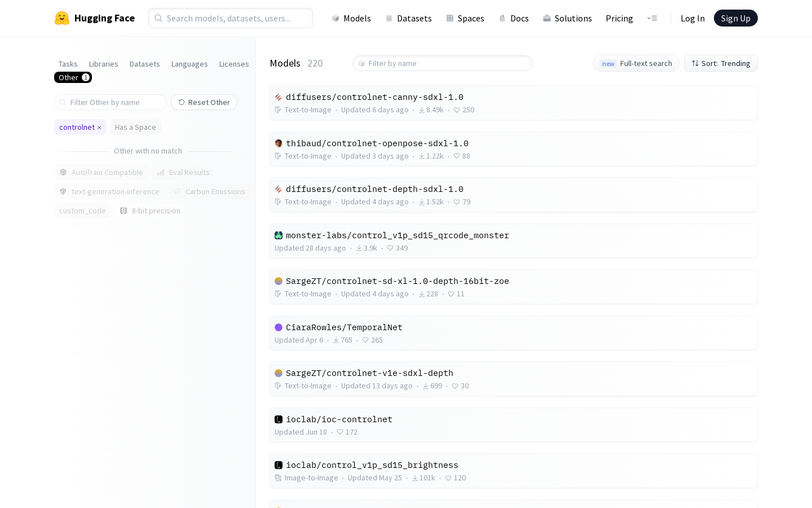Open CiaraRowles/TemporalNet model

click(513, 333)
